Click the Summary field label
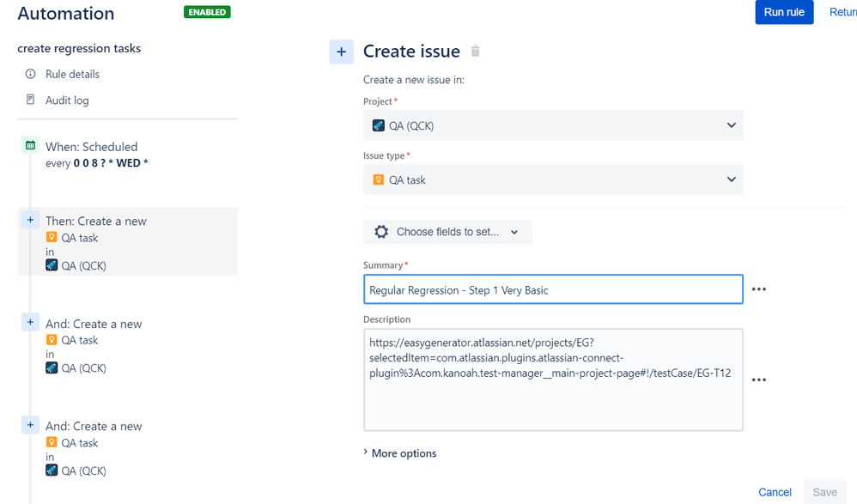 point(383,265)
